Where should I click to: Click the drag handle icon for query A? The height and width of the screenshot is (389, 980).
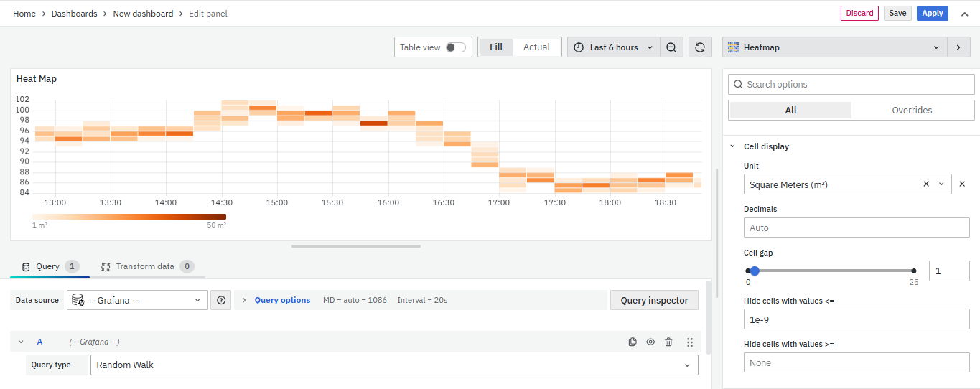pos(690,342)
